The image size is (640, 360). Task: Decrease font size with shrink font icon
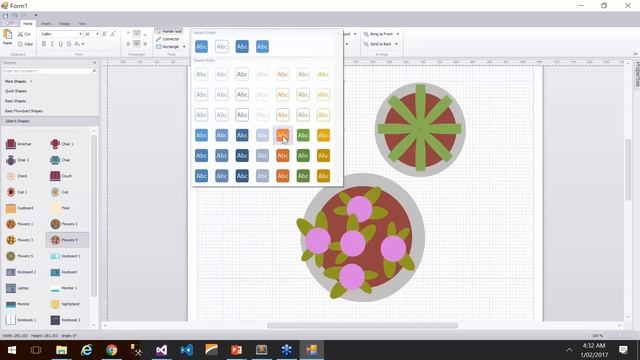click(x=113, y=34)
